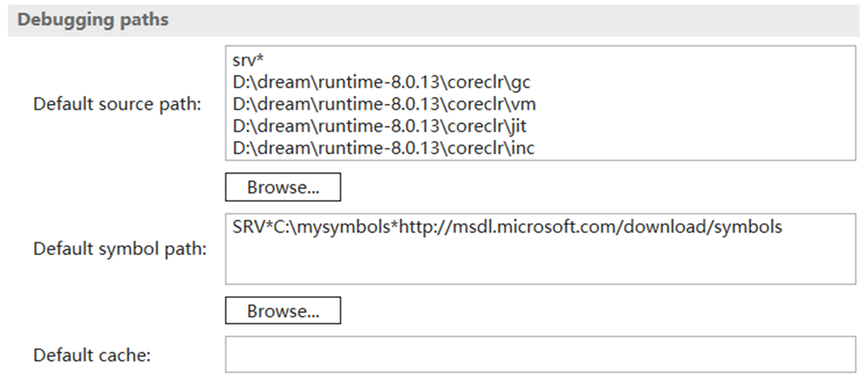The width and height of the screenshot is (868, 381).
Task: Click the coreclr\jit source path line
Action: (380, 126)
